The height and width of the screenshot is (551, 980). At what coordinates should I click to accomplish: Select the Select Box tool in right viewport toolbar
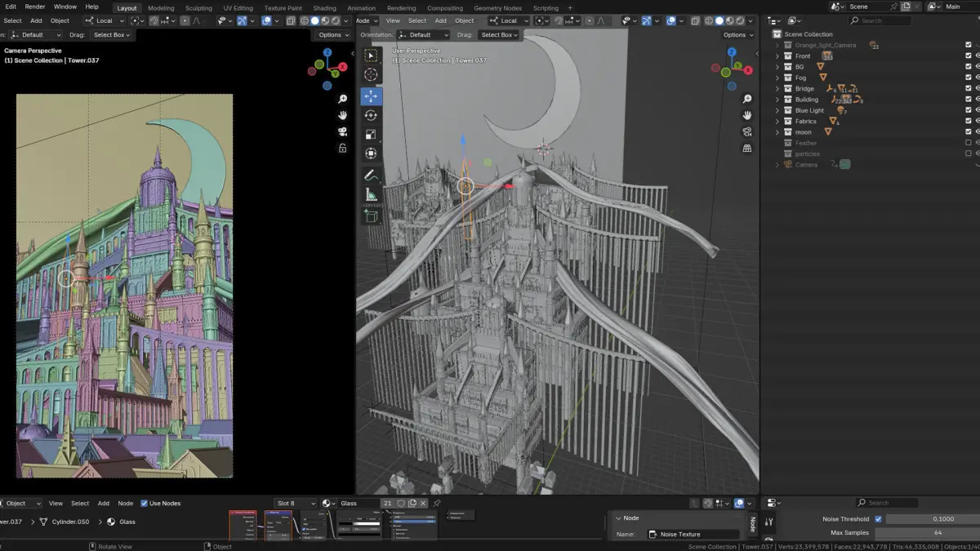371,56
